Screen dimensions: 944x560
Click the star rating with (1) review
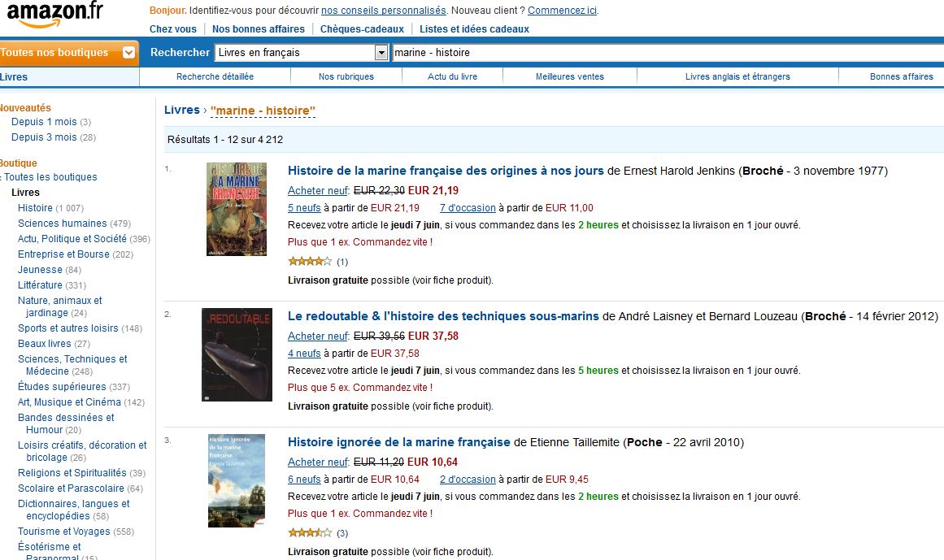click(310, 261)
